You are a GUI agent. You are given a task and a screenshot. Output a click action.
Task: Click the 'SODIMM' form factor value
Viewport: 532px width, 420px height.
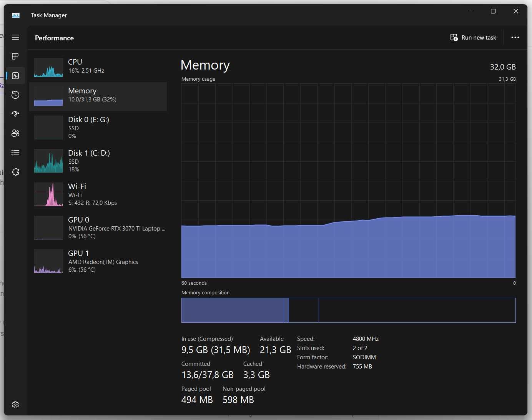pyautogui.click(x=364, y=357)
